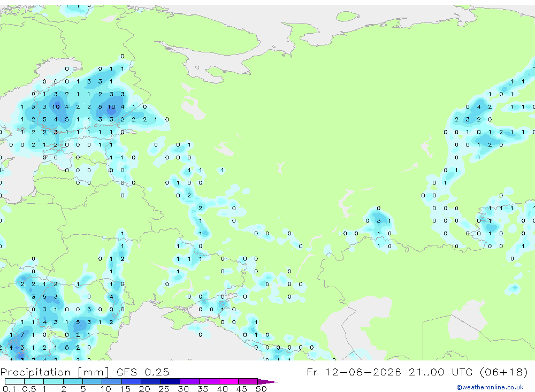Click the "25" legend scale label
Image resolution: width=535 pixels, height=392 pixels.
tap(164, 389)
